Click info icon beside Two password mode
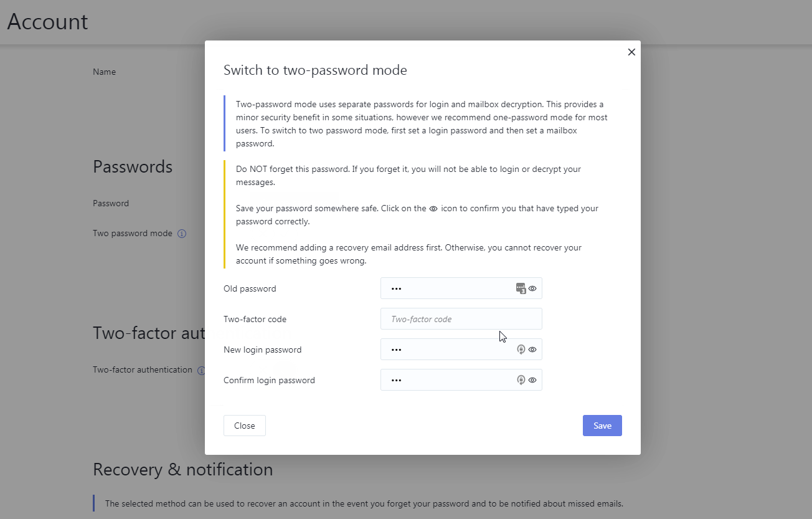 click(x=182, y=234)
